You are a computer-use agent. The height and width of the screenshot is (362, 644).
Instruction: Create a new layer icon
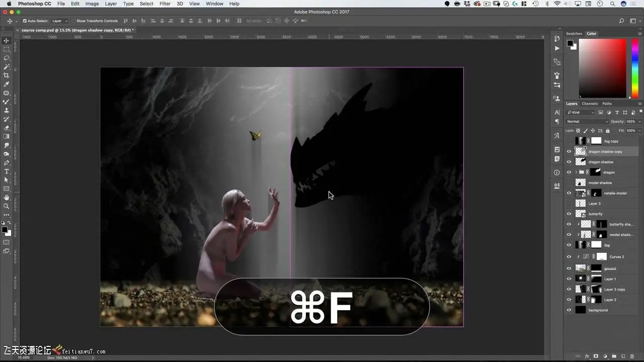[623, 356]
